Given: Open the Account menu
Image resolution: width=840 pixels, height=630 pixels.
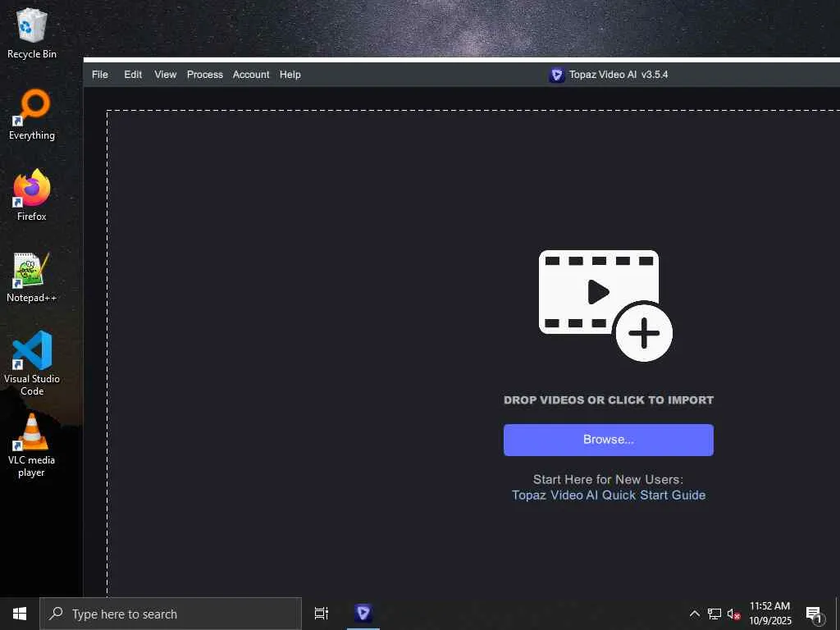Looking at the screenshot, I should coord(251,75).
